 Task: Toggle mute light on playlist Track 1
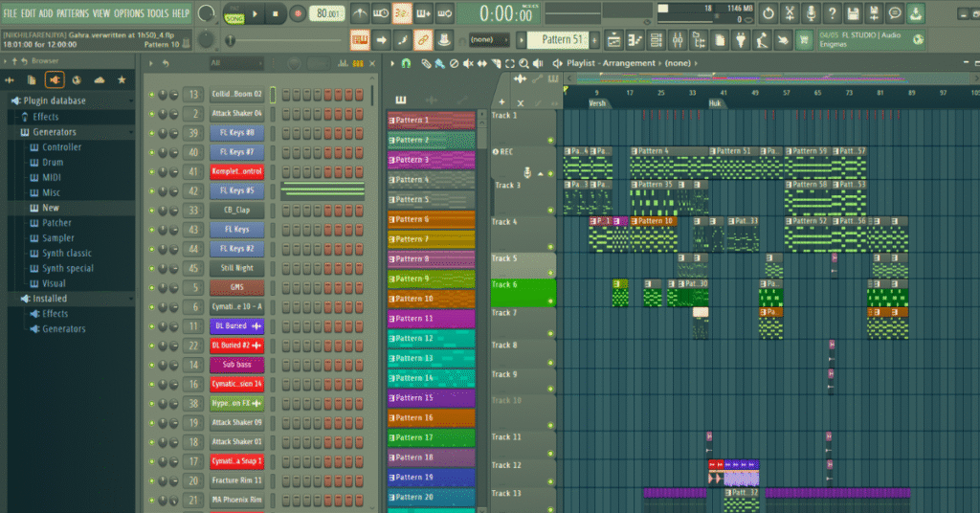(550, 141)
